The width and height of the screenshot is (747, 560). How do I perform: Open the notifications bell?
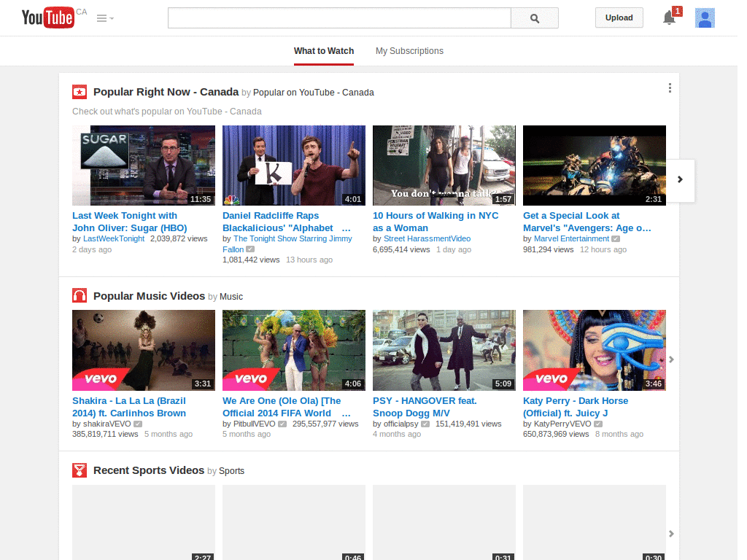click(670, 17)
